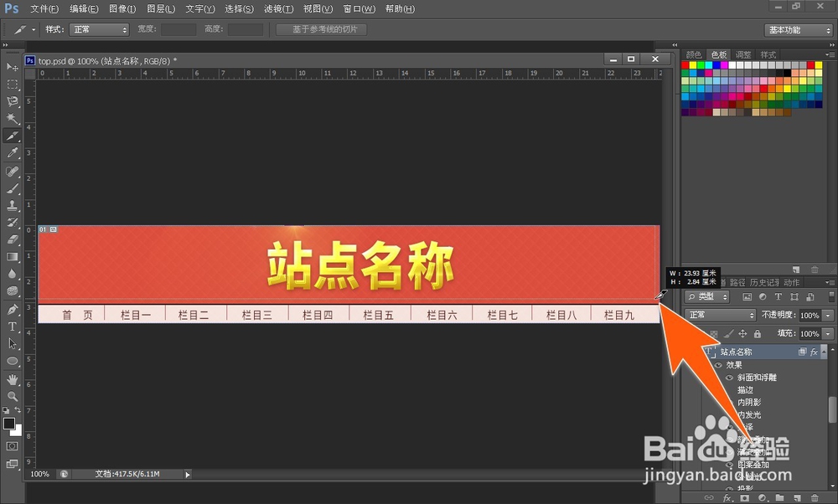The image size is (838, 504).
Task: Select the Brush tool
Action: (x=13, y=188)
